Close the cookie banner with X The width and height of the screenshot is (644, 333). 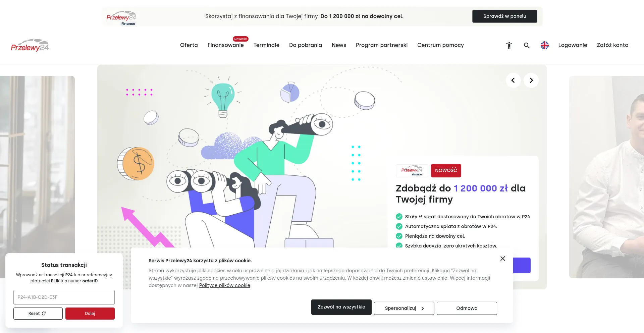pos(502,259)
